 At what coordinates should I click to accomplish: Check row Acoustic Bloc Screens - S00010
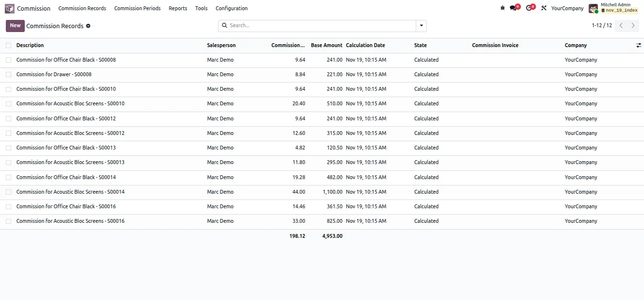[x=8, y=103]
